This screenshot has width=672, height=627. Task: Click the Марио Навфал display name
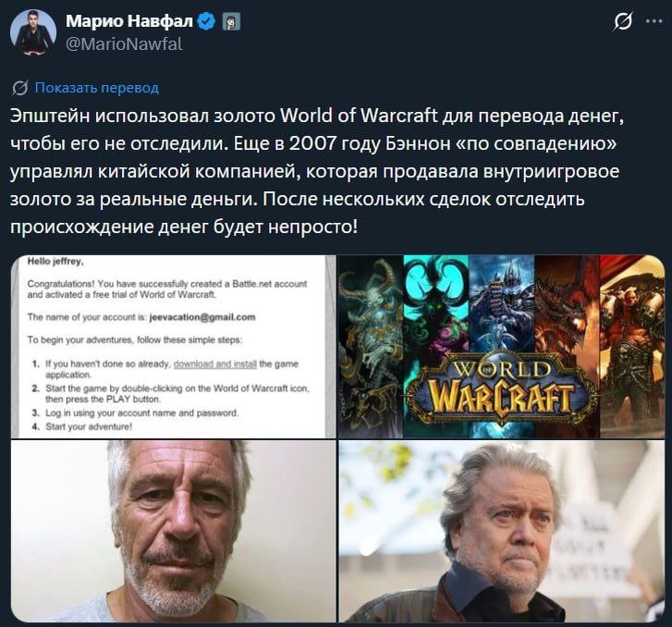(129, 21)
